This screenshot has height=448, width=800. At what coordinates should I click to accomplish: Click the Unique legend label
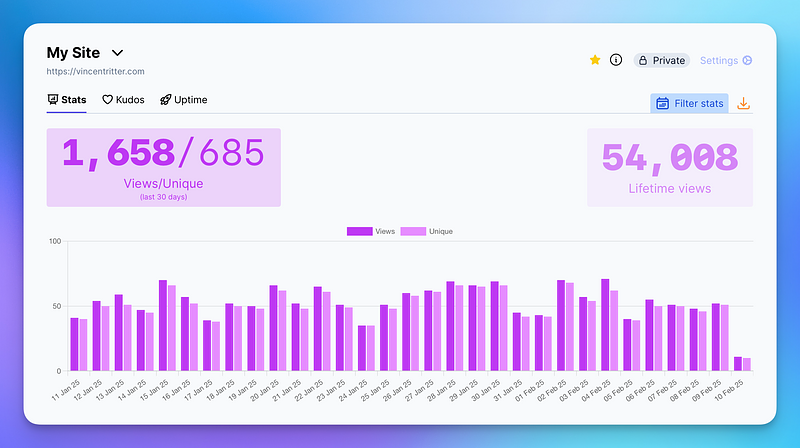pos(441,231)
